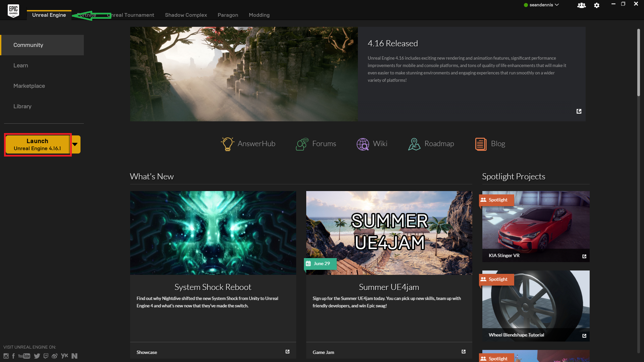Open external link icon on Showcase footer
This screenshot has width=644, height=362.
click(x=287, y=352)
